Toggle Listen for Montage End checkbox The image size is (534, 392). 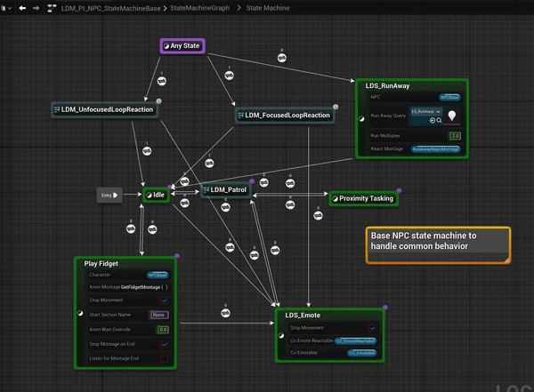pos(165,358)
